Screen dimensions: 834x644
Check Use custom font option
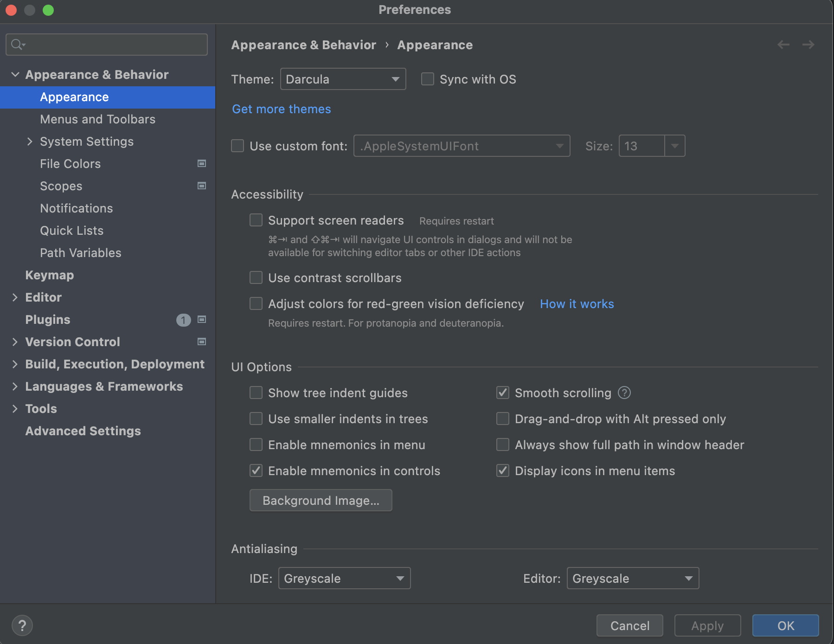click(237, 146)
